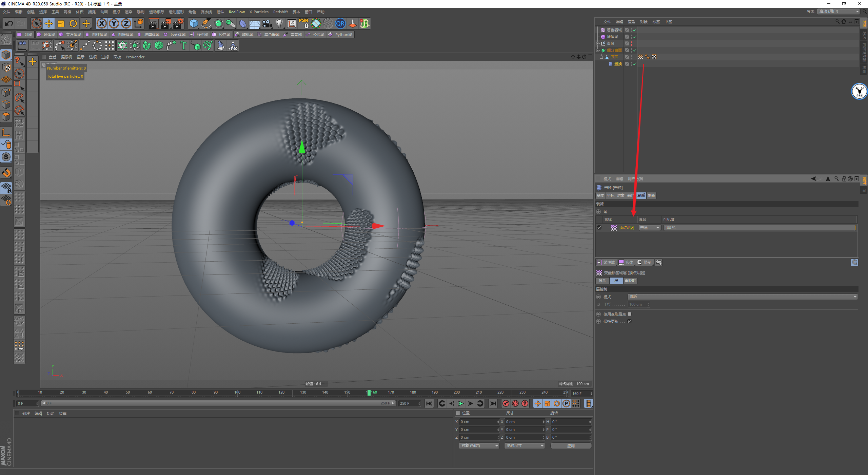
Task: Uncheck the 保持更新 checkbox
Action: 629,321
